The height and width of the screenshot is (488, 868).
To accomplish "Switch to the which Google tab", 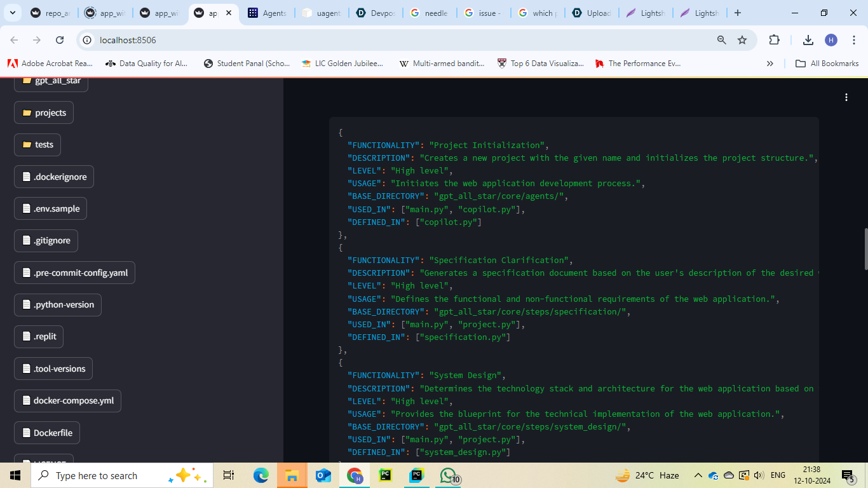I will coord(538,13).
